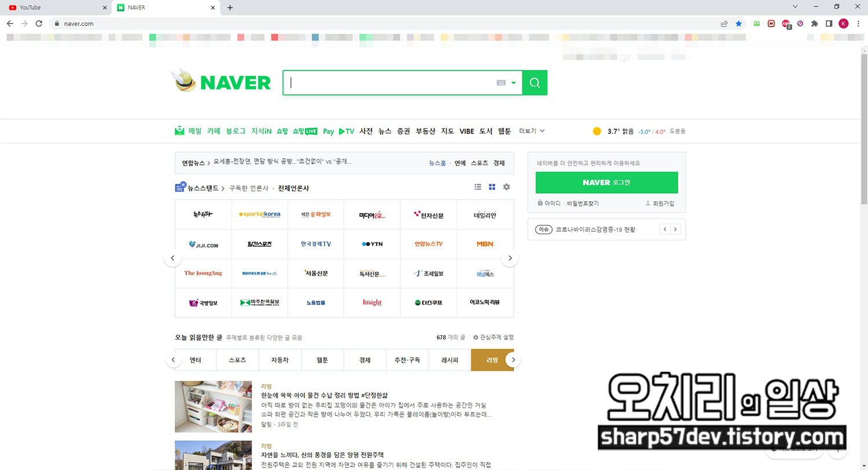Select the 자동차 topic tab
The height and width of the screenshot is (470, 868).
pyautogui.click(x=280, y=360)
